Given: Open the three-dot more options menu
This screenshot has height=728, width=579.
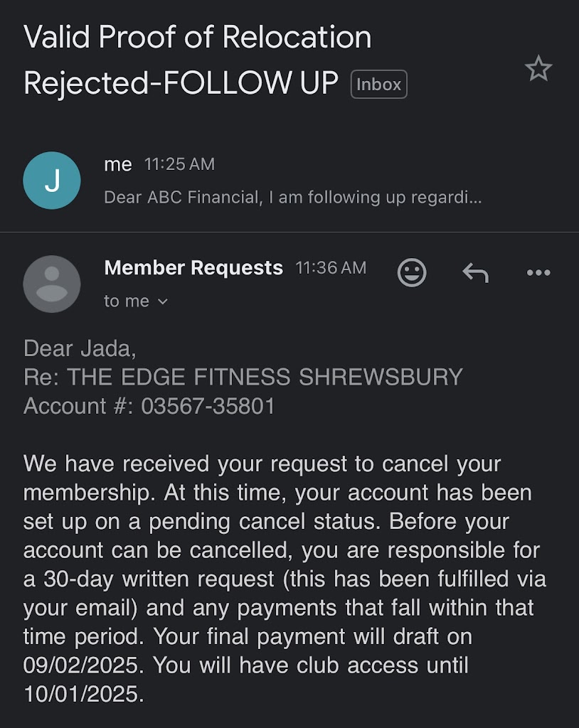Looking at the screenshot, I should pos(538,272).
